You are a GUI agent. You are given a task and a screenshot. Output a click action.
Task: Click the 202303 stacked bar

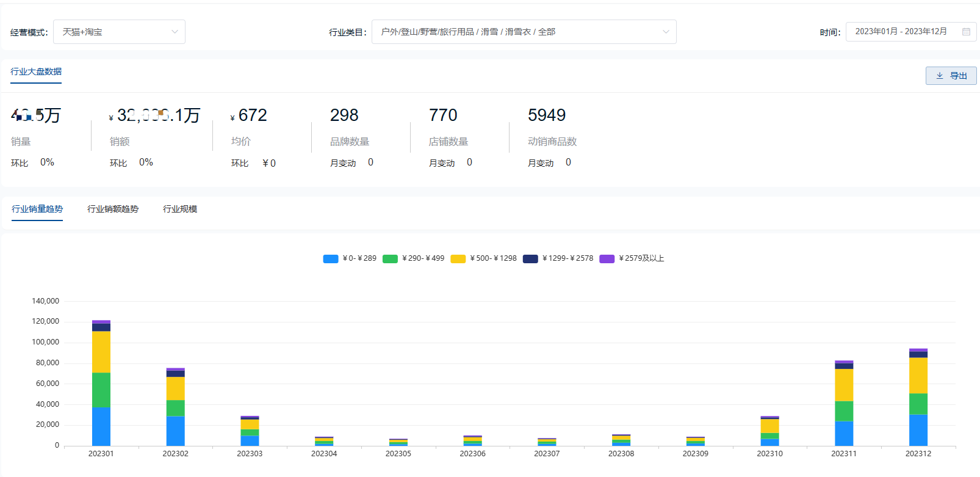[250, 431]
